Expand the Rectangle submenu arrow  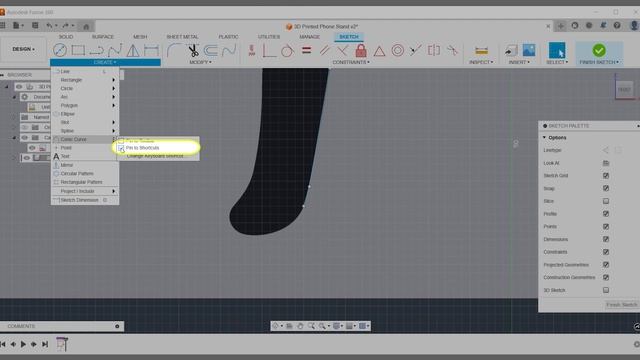tap(113, 80)
